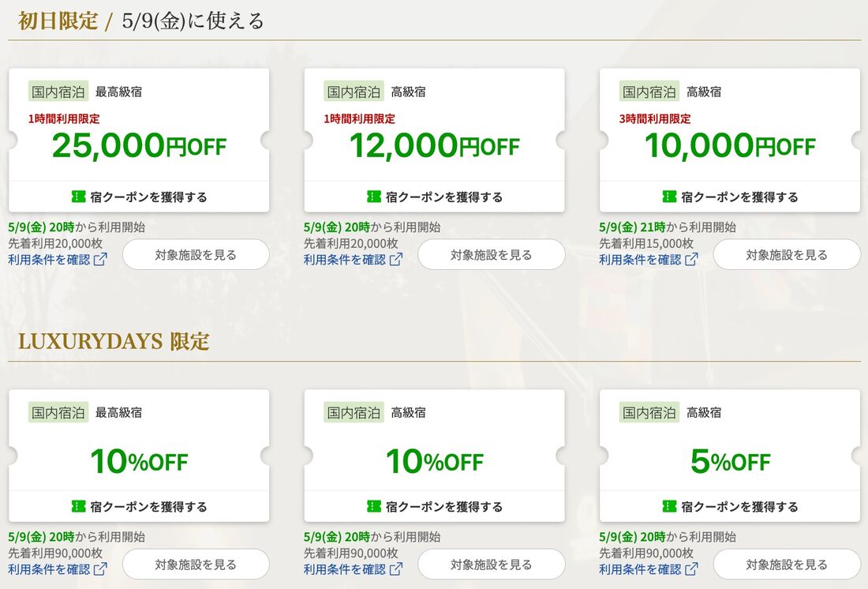The width and height of the screenshot is (868, 589).
Task: Open 利用条件を確認 under 12,000円OFF coupon
Action: 354,259
